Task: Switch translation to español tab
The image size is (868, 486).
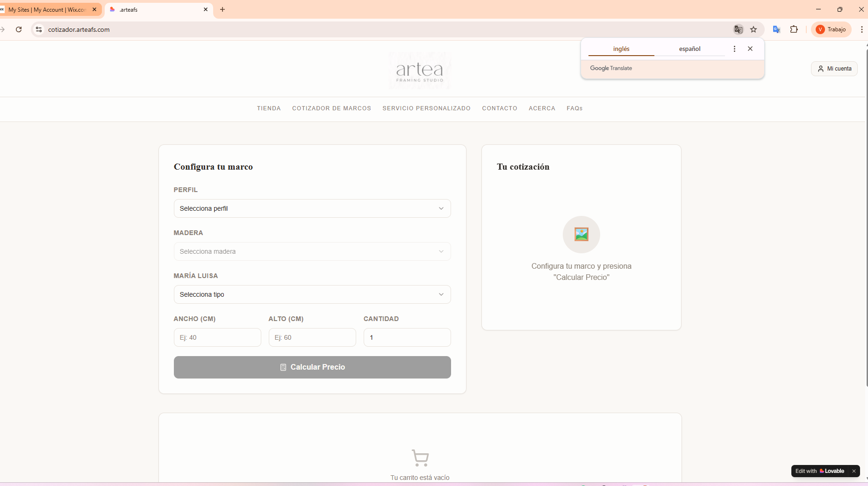Action: 689,49
